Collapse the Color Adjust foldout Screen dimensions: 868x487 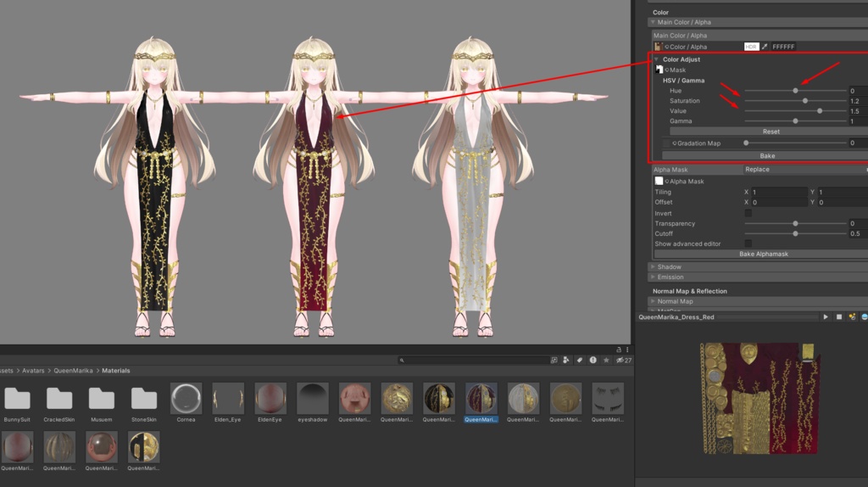656,59
